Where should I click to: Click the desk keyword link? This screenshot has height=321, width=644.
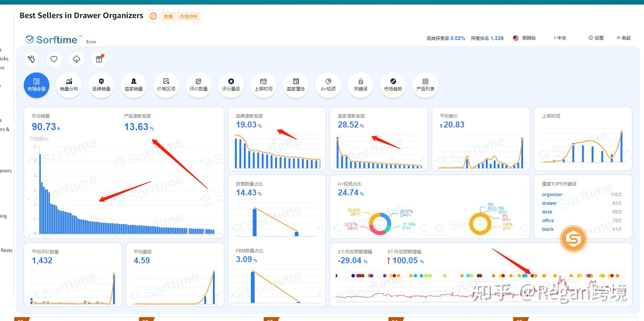click(547, 212)
